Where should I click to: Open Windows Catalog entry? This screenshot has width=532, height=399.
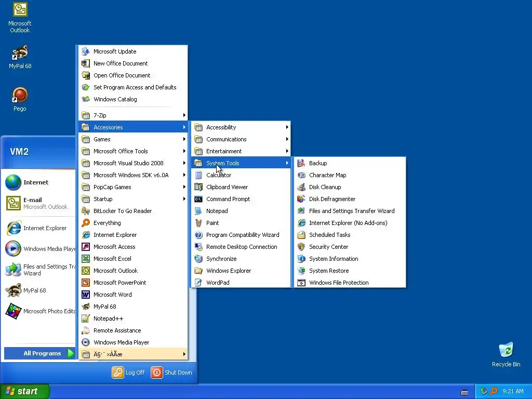133,99
